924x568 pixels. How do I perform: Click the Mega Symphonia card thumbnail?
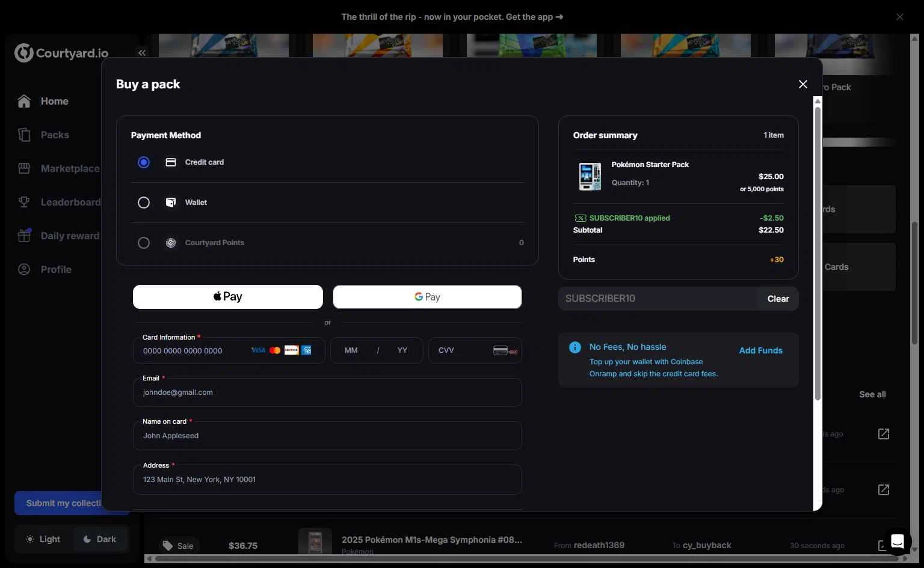coord(315,543)
